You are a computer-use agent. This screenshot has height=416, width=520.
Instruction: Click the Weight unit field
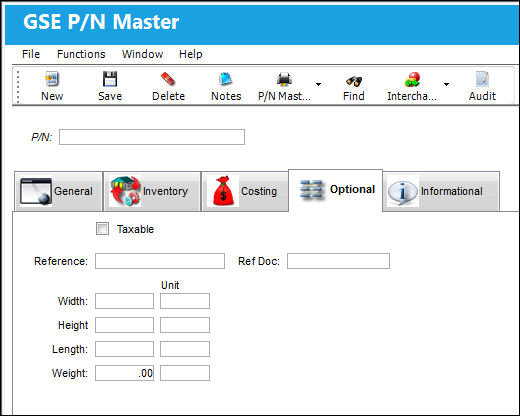point(185,373)
